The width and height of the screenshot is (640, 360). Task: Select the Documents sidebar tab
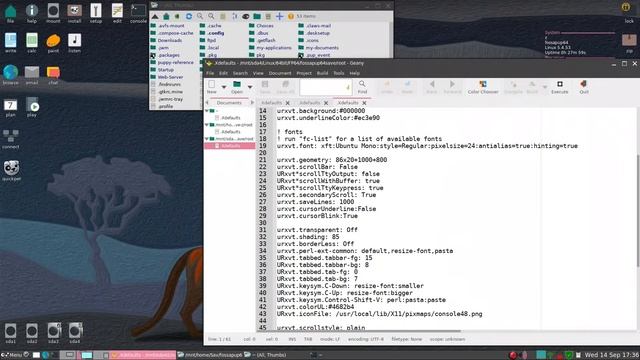pyautogui.click(x=229, y=103)
